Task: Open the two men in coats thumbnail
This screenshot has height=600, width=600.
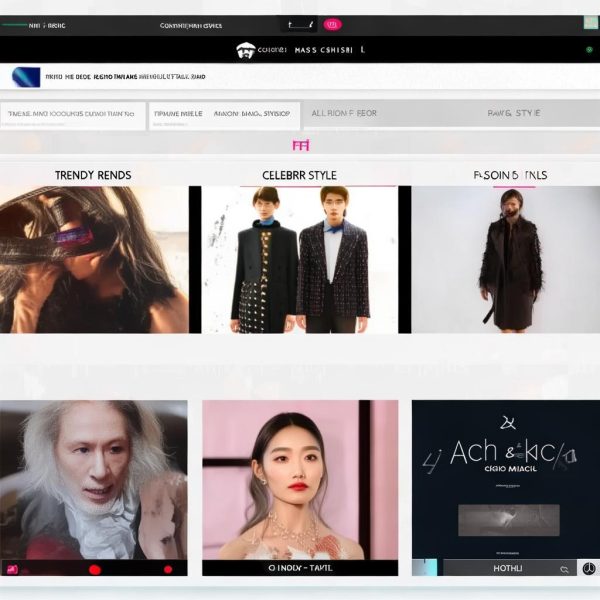Action: [x=299, y=260]
